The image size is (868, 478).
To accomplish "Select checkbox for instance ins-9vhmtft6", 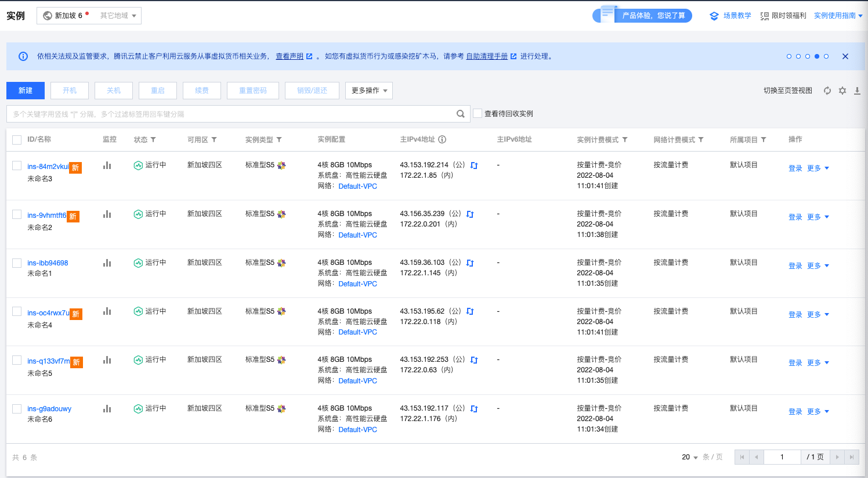I will click(17, 214).
